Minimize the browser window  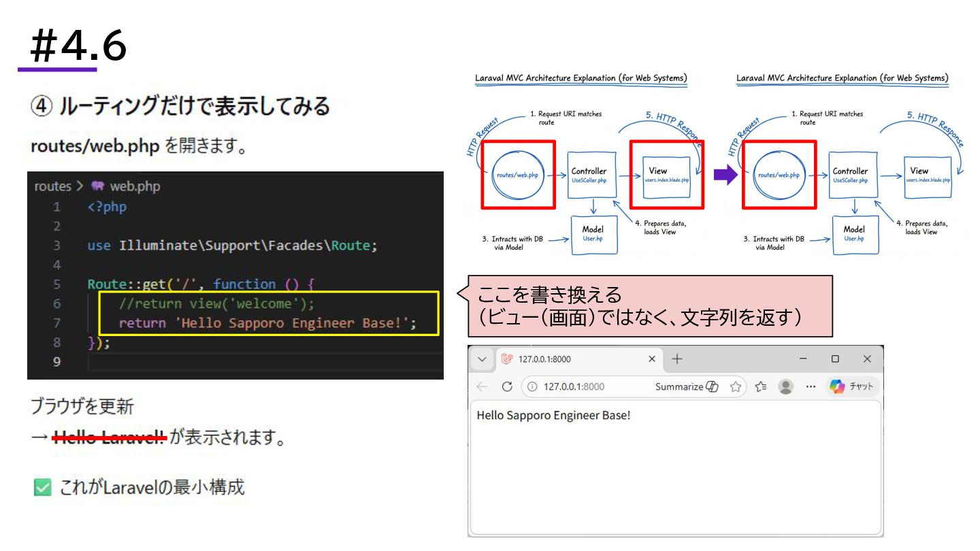[x=803, y=358]
